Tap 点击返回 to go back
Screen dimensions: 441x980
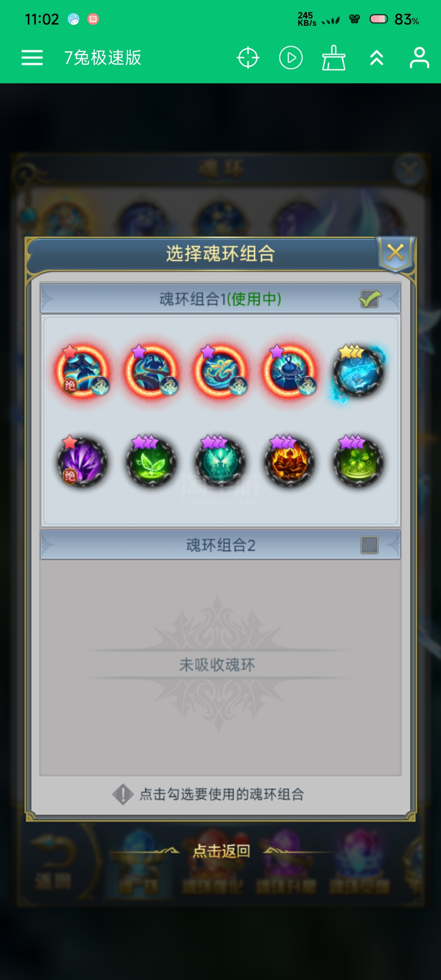tap(221, 851)
